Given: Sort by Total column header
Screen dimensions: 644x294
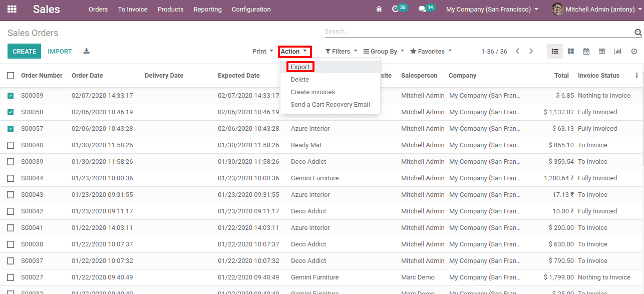Looking at the screenshot, I should pos(561,76).
